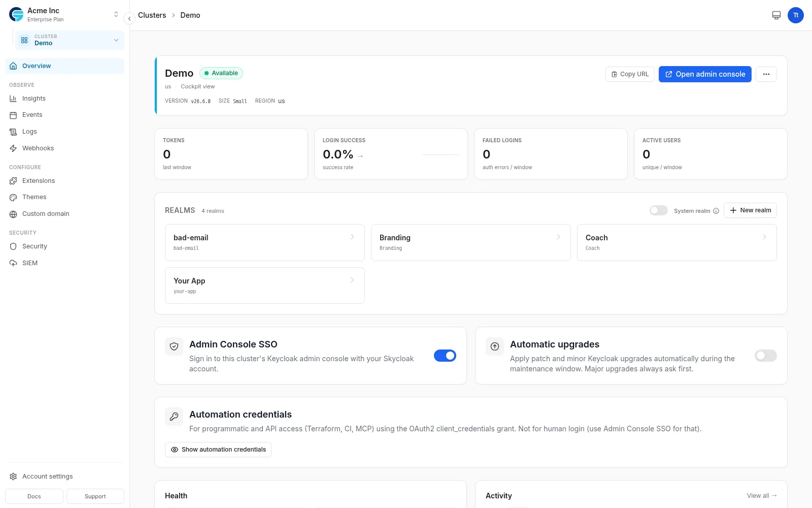
Task: Open the bad-email realm card
Action: [x=265, y=242]
